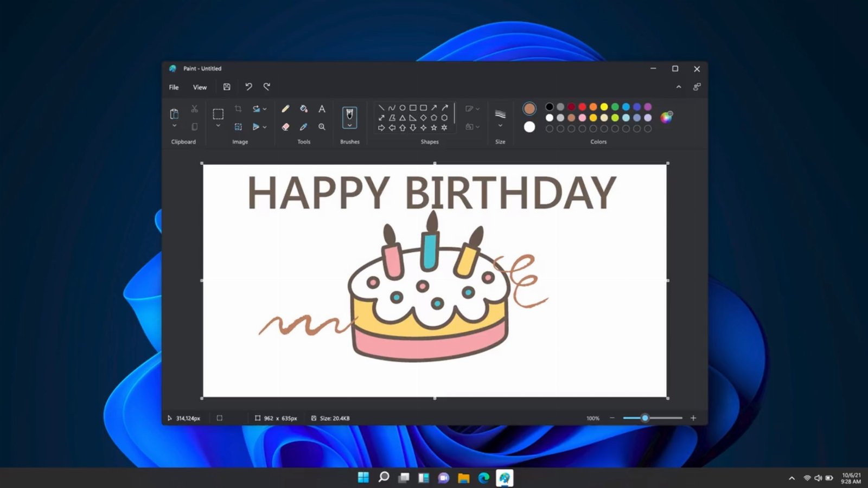Click the Redo arrow
Screen dimensions: 868x488
pos(267,87)
